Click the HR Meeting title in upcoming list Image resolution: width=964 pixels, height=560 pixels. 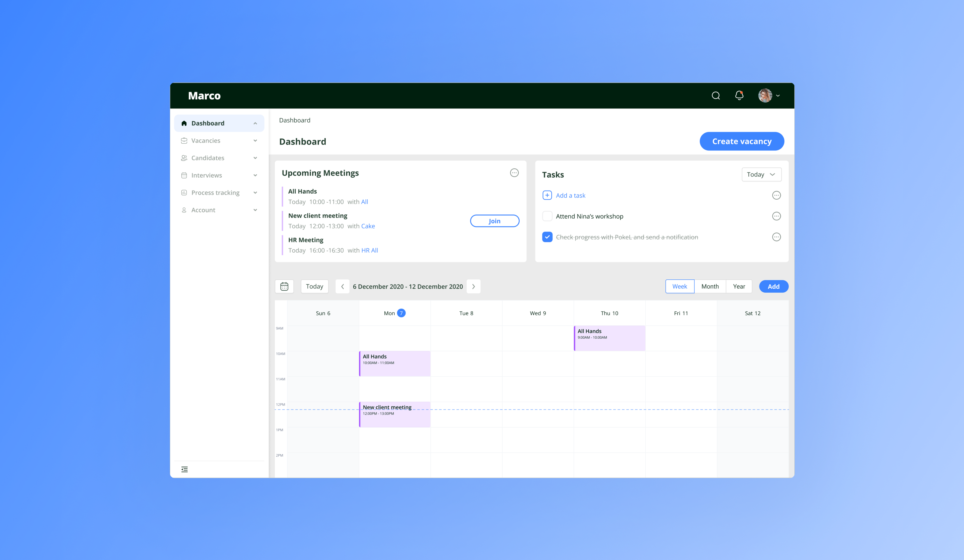coord(306,240)
